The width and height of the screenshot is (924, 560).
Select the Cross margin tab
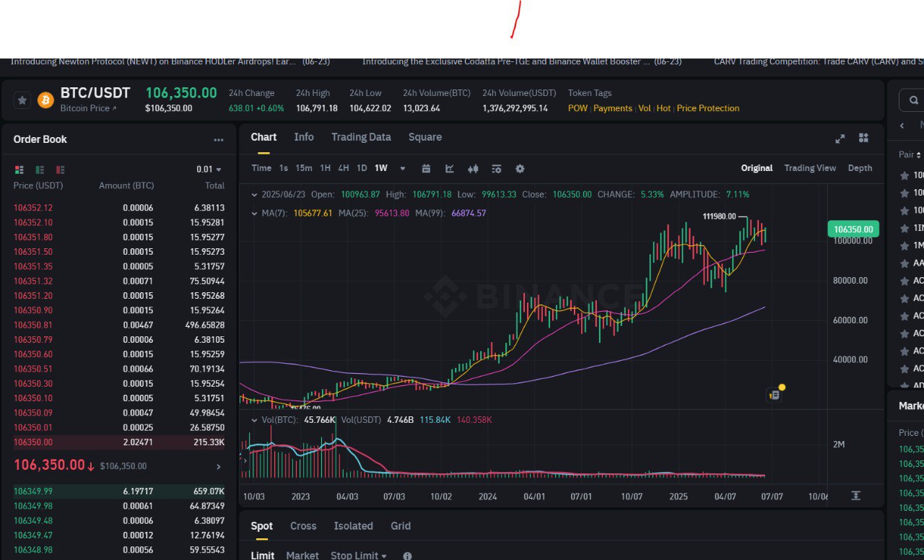303,526
